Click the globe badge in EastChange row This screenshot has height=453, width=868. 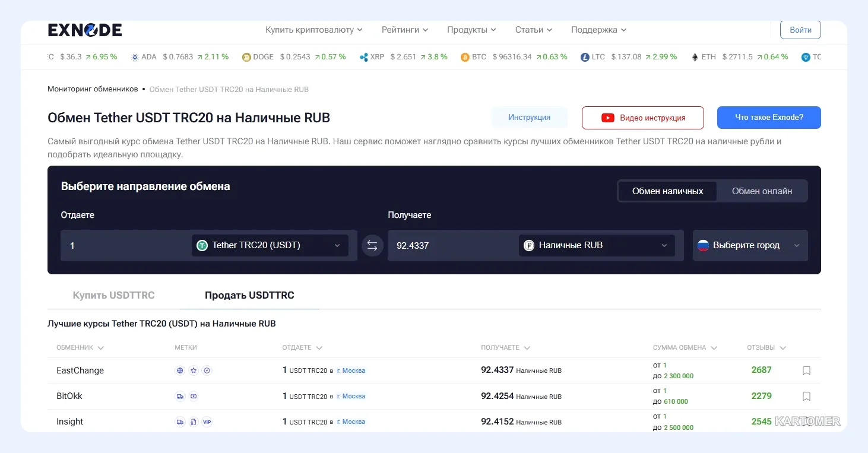(180, 370)
